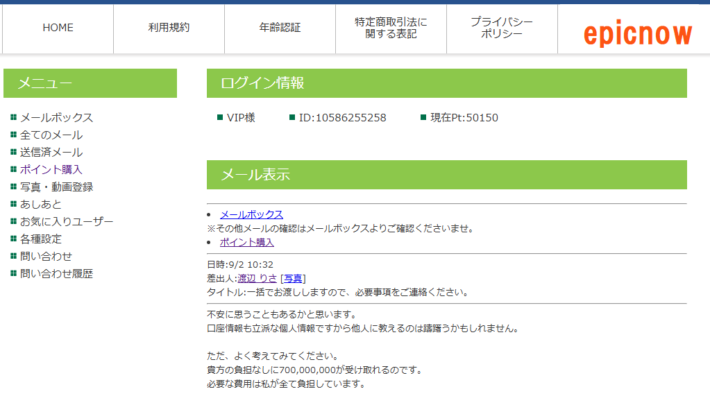Click the ポイント購入 link in mail view
Image resolution: width=710 pixels, height=396 pixels.
247,243
